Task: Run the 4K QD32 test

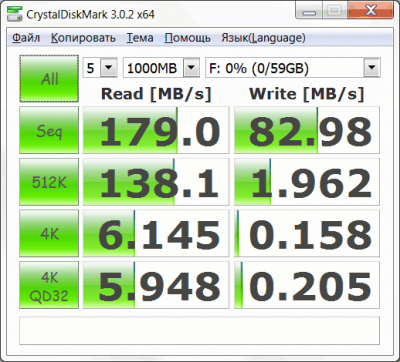Action: pos(49,285)
